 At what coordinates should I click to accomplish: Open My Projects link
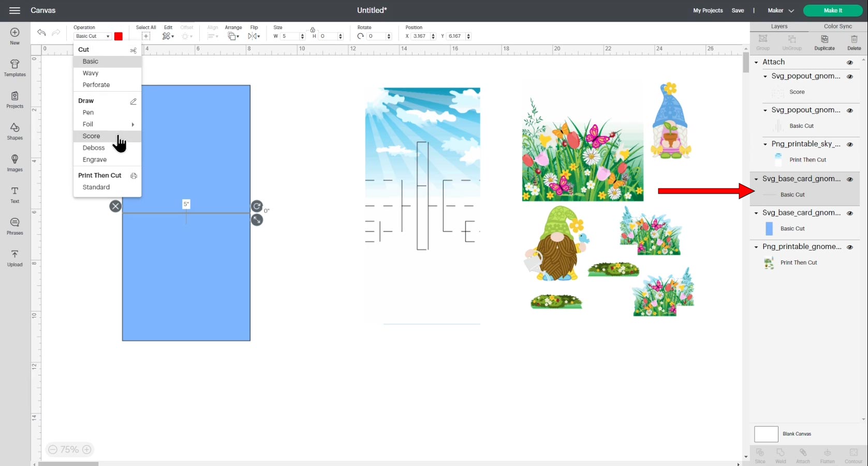click(x=708, y=10)
